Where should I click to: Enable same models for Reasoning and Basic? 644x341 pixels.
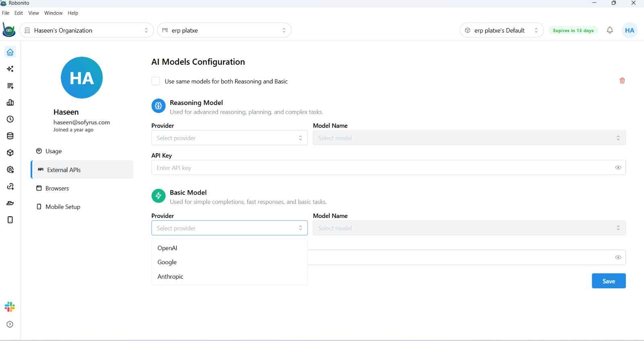click(x=156, y=81)
